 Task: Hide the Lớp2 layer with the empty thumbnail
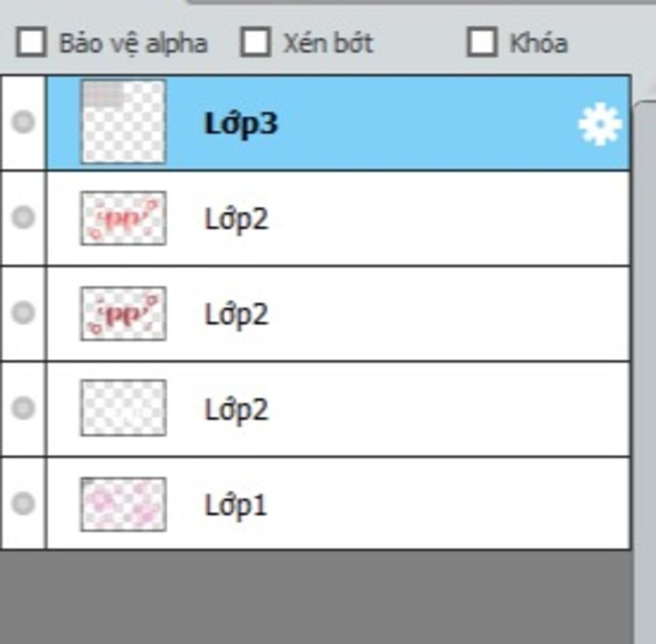(x=23, y=408)
